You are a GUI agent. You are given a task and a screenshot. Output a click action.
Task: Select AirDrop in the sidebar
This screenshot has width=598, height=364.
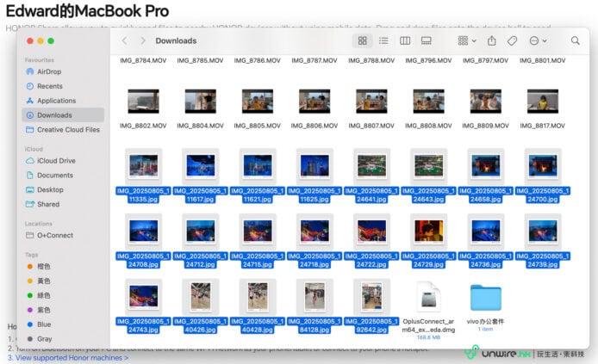[48, 72]
